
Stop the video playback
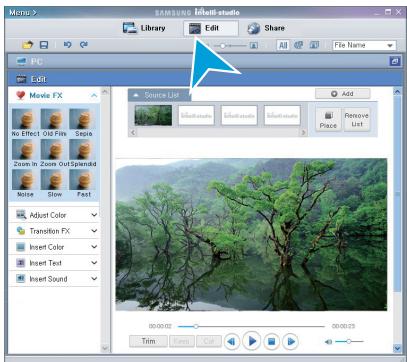coord(271,341)
